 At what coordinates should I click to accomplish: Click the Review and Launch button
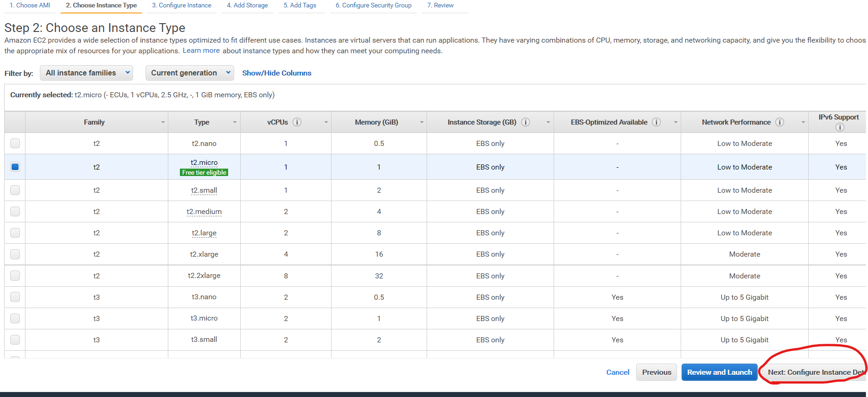pyautogui.click(x=720, y=372)
